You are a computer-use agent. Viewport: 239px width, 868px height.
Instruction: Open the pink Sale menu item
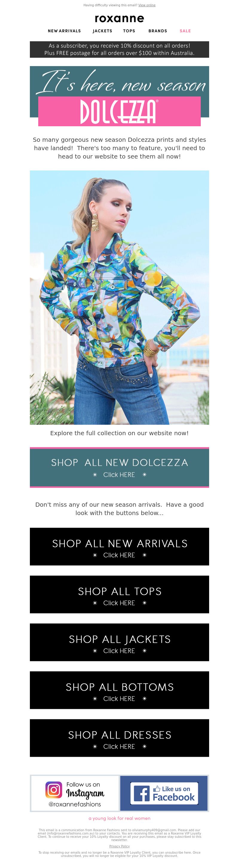pyautogui.click(x=185, y=31)
